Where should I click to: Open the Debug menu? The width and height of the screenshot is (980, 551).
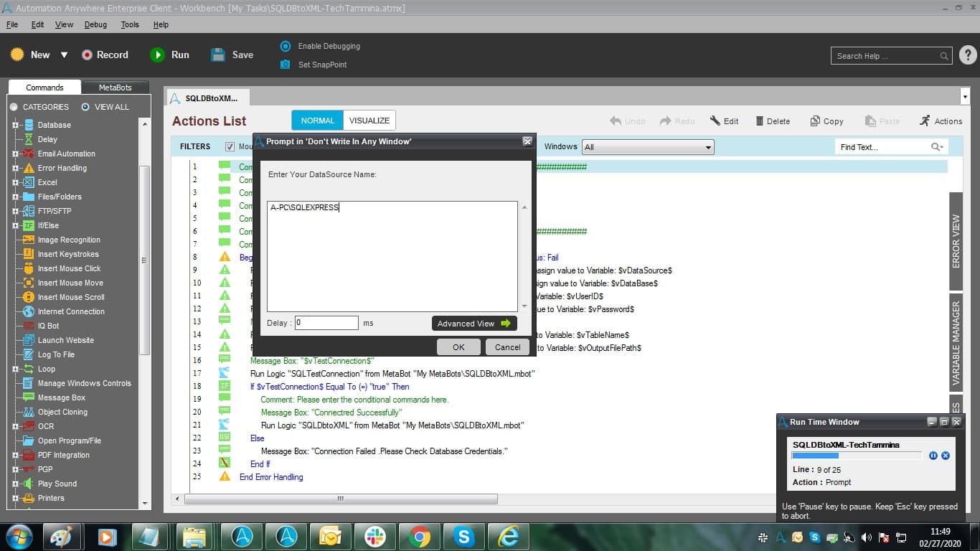pyautogui.click(x=95, y=24)
